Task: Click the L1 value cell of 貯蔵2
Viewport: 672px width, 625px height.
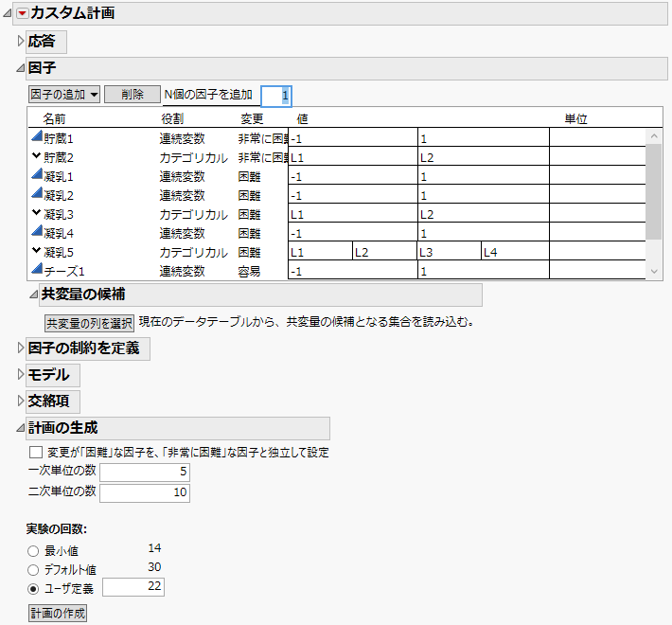Action: pos(353,158)
